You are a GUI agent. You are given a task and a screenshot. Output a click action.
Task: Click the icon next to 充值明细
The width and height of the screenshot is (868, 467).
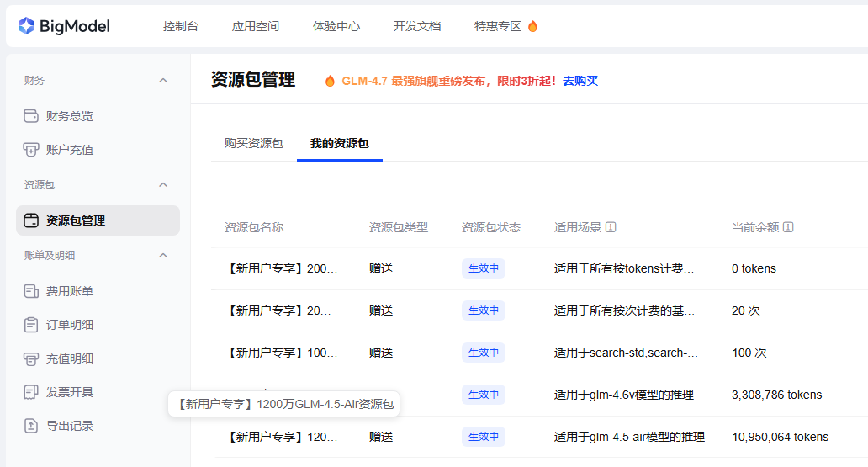tap(31, 358)
